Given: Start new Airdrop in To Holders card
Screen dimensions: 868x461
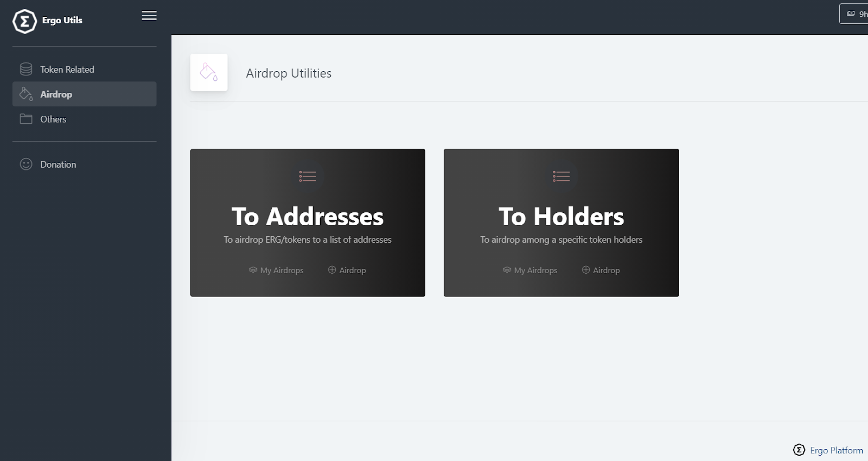Looking at the screenshot, I should [x=601, y=270].
